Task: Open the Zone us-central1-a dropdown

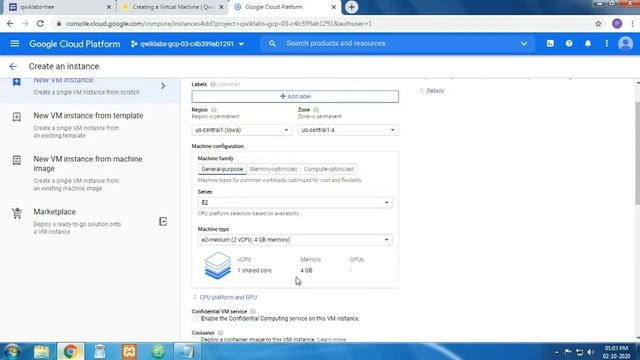Action: 348,130
